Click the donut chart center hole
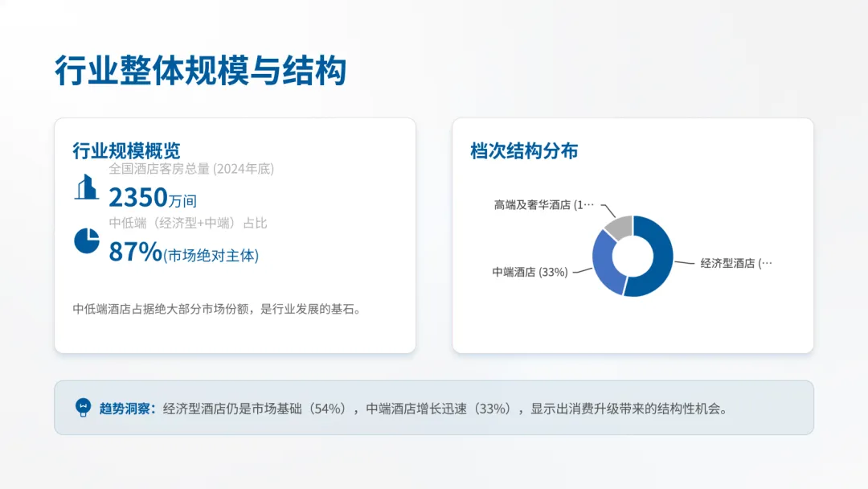This screenshot has height=489, width=868. click(633, 256)
